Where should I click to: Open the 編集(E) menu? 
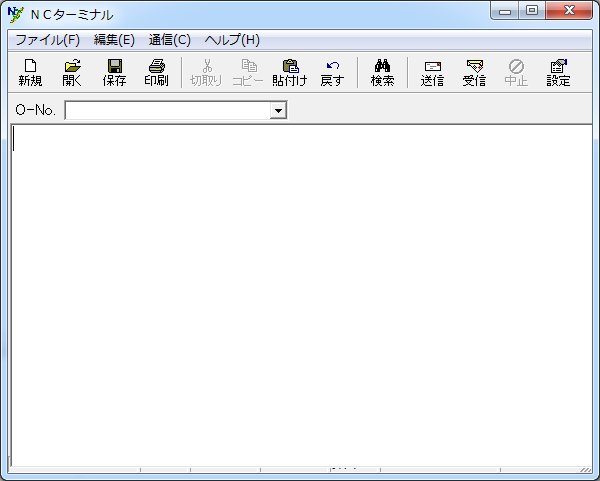(x=114, y=40)
